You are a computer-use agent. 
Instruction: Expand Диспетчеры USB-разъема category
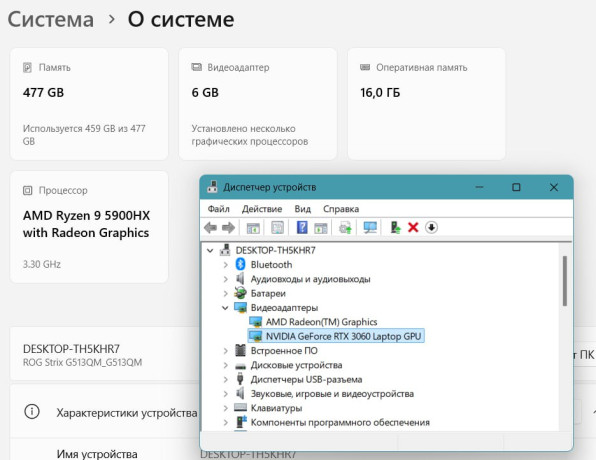tap(225, 379)
